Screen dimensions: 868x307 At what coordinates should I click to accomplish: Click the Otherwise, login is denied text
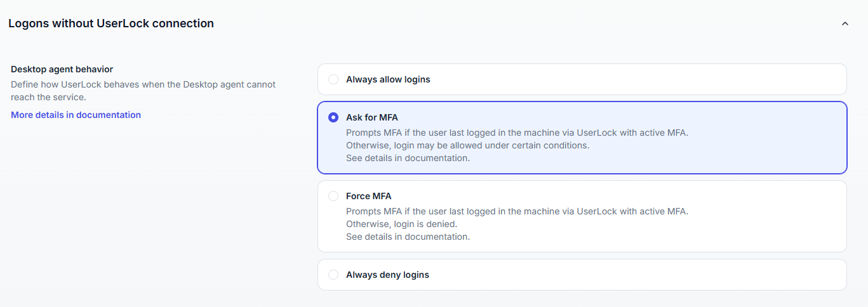(401, 224)
